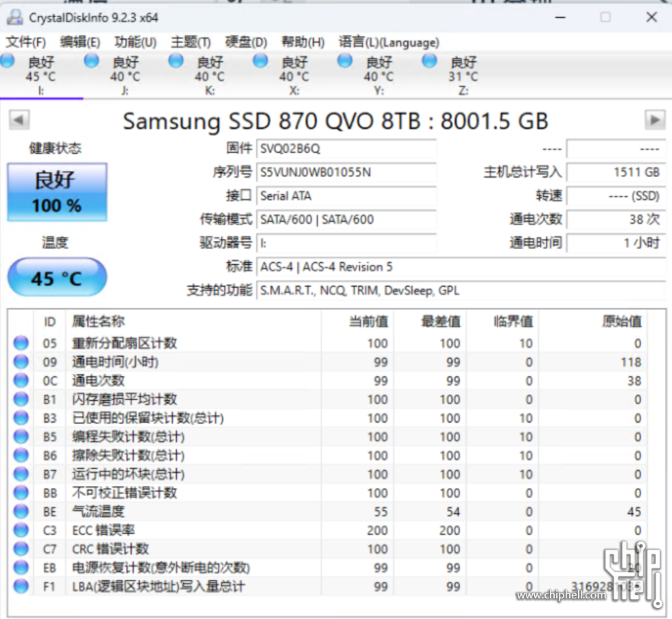
Task: Click status icon for attribute EB
Action: click(21, 568)
